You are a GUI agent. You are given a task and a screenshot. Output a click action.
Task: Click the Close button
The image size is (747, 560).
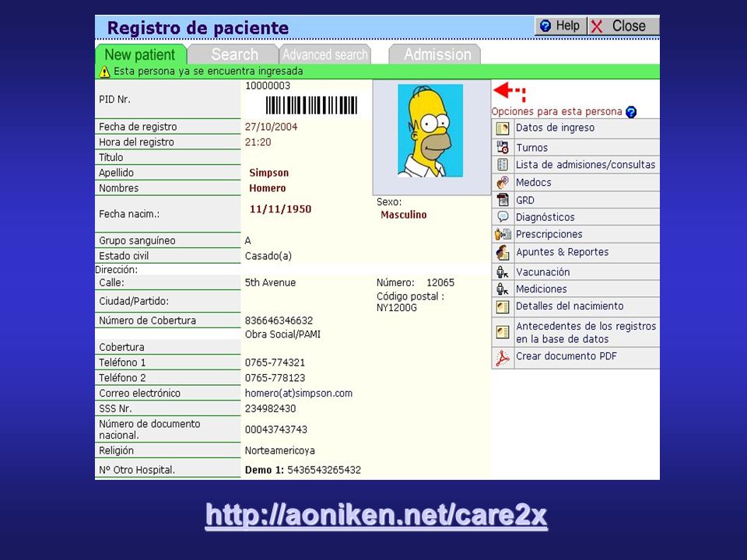click(x=623, y=26)
